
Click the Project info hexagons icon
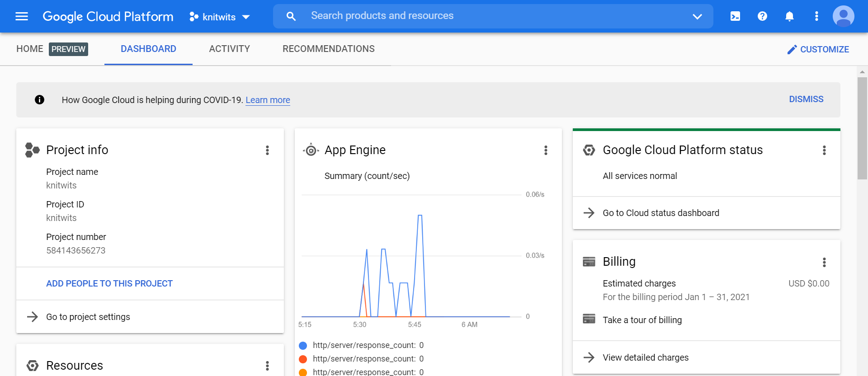[32, 150]
